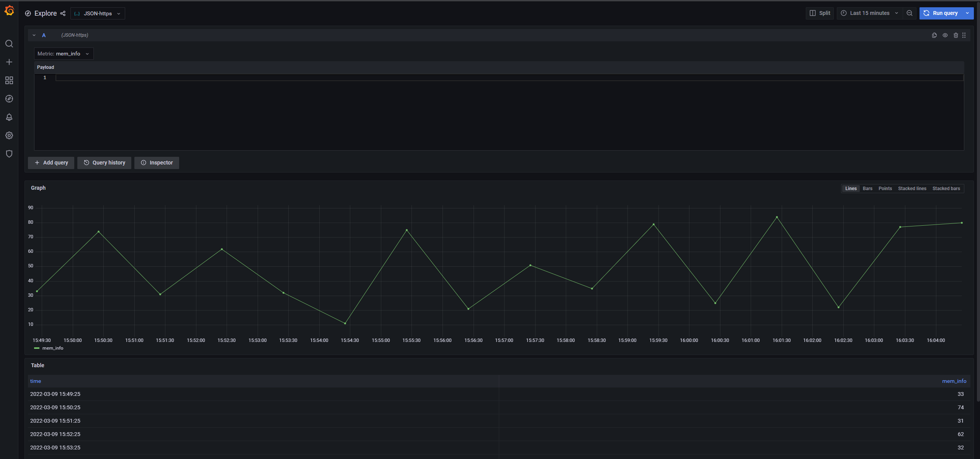Open Server Admin shield icon
This screenshot has height=459, width=980.
(x=9, y=154)
